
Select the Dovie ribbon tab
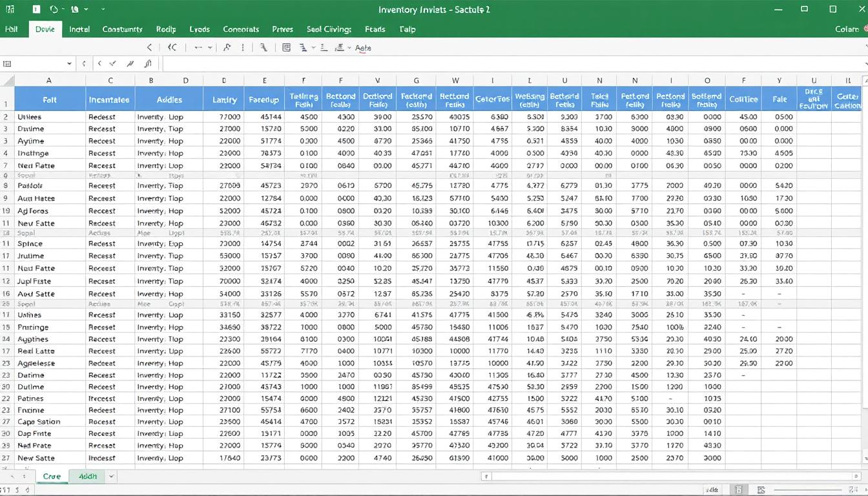coord(45,29)
